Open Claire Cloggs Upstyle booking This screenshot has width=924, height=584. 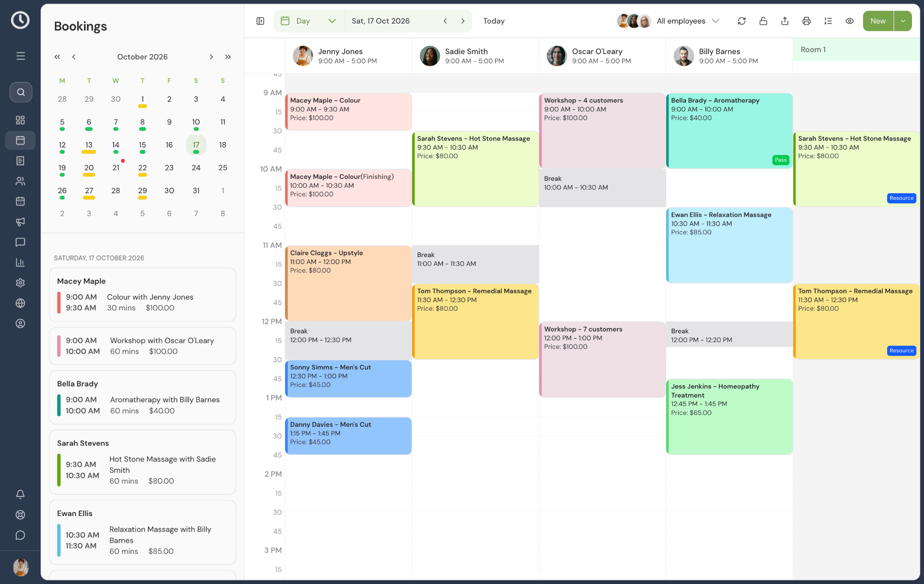(348, 283)
